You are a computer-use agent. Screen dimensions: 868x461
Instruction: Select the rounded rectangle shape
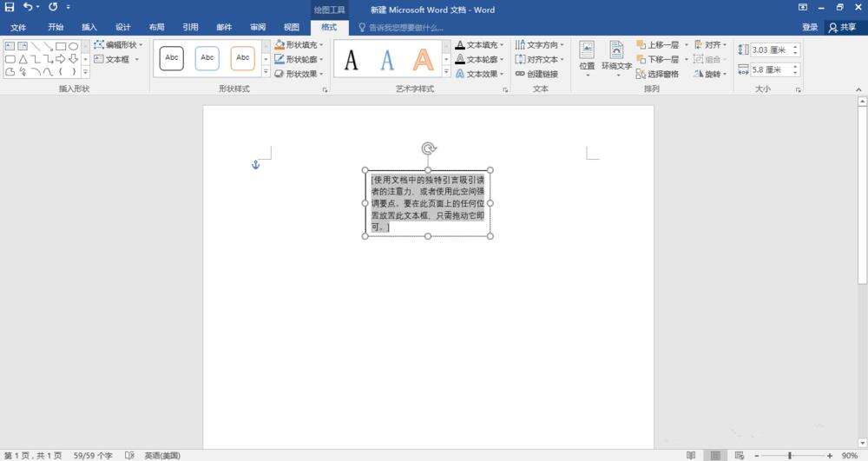(x=10, y=59)
